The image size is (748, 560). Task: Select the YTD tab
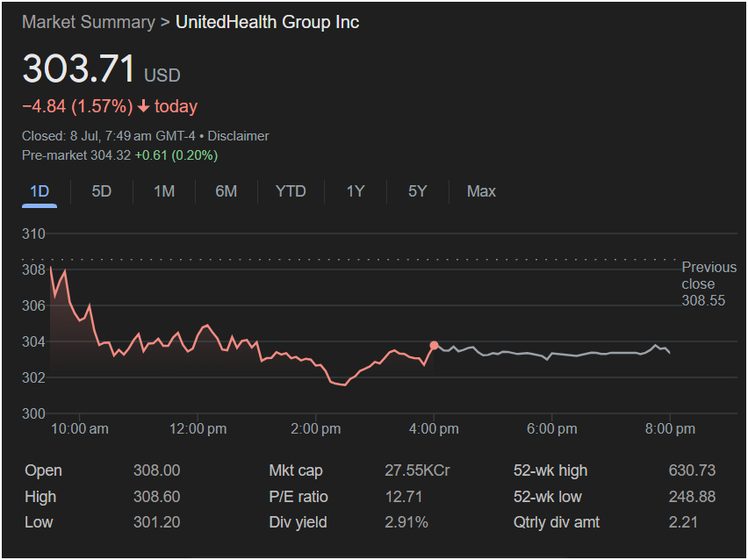pos(291,191)
